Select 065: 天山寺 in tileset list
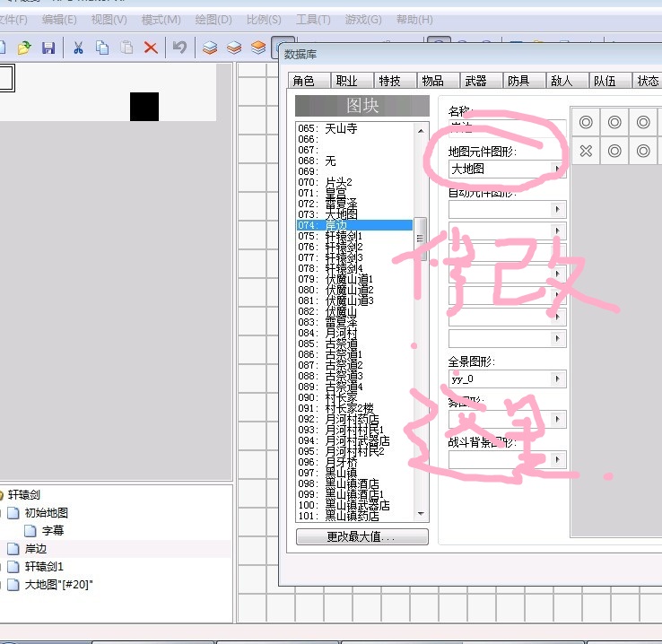 tap(354, 128)
